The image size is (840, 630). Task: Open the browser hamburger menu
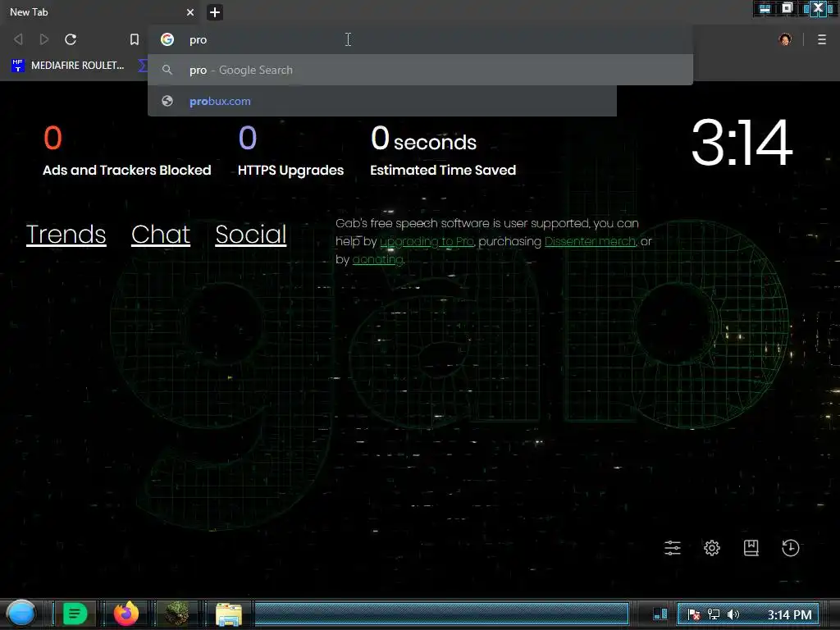pyautogui.click(x=822, y=39)
